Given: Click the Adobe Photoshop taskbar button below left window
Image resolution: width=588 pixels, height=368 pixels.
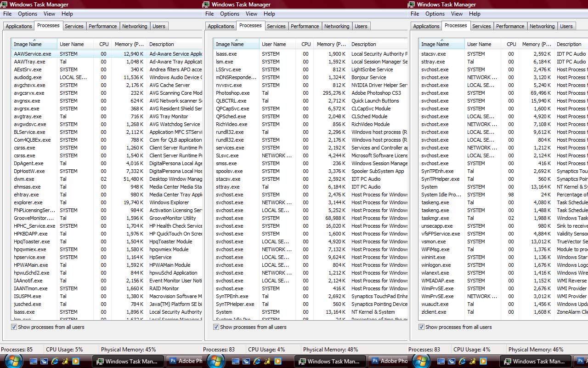Looking at the screenshot, I should (184, 362).
